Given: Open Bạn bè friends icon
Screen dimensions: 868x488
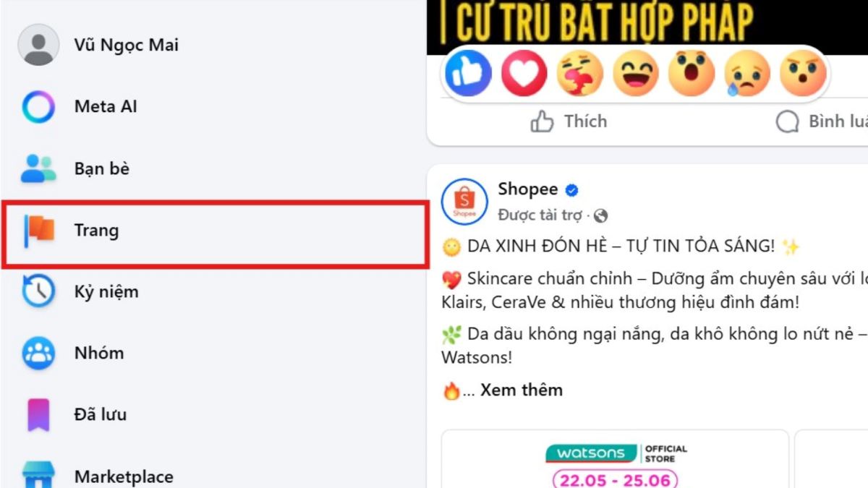Looking at the screenshot, I should [x=38, y=168].
